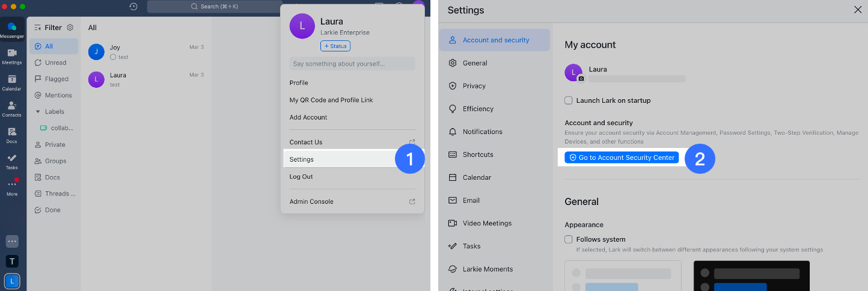Check the Follows system appearance option
Viewport: 868px width, 291px height.
[569, 239]
